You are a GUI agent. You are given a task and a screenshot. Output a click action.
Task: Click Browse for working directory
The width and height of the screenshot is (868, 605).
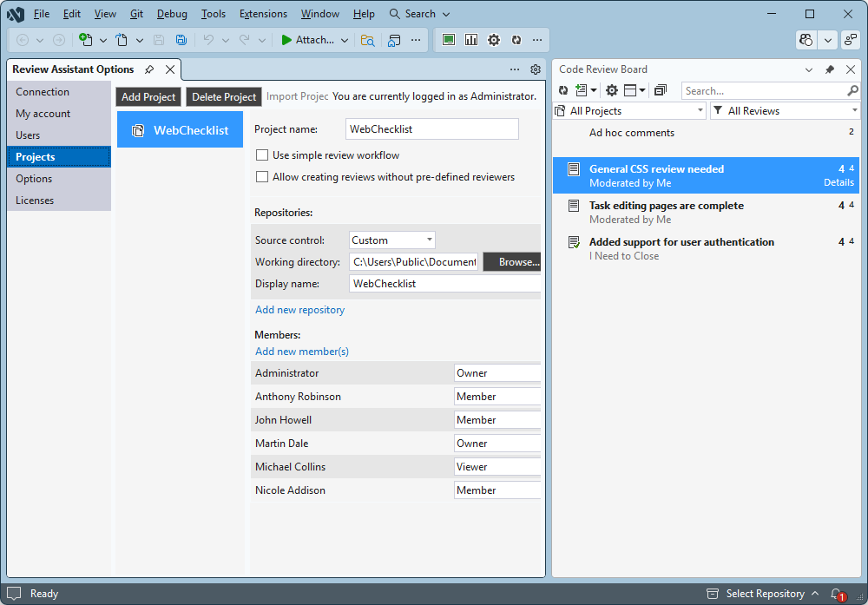click(513, 262)
